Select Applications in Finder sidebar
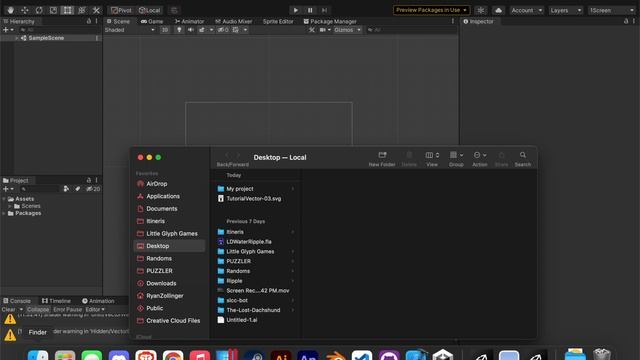Screen dimensions: 640x360 (x=169, y=196)
